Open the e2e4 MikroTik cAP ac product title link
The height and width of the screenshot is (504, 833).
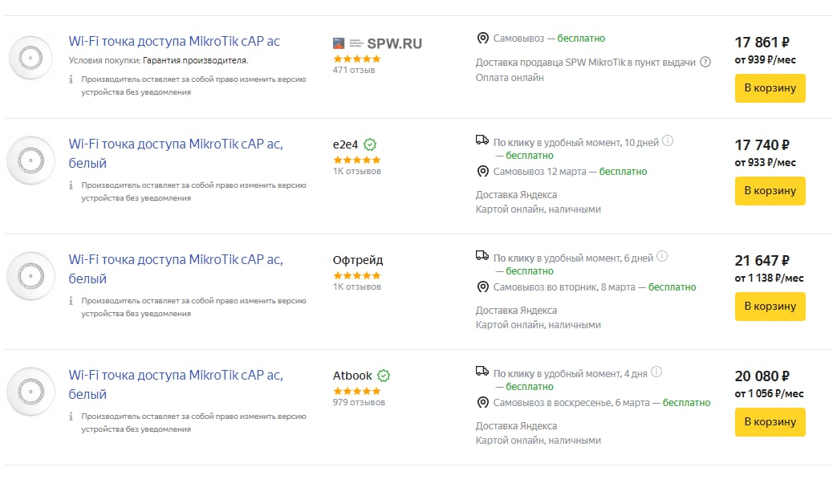coord(176,153)
